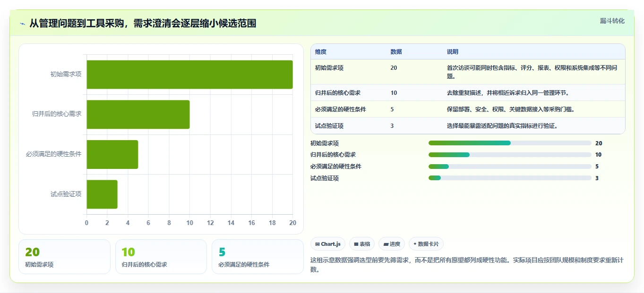The image size is (644, 293).
Task: Click the 初始需求项 table row name
Action: click(329, 68)
